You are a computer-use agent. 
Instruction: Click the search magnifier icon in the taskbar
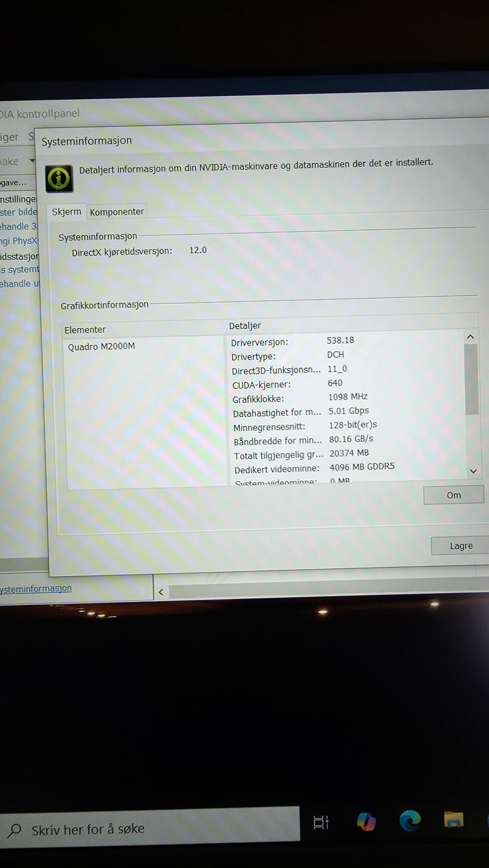pyautogui.click(x=15, y=830)
